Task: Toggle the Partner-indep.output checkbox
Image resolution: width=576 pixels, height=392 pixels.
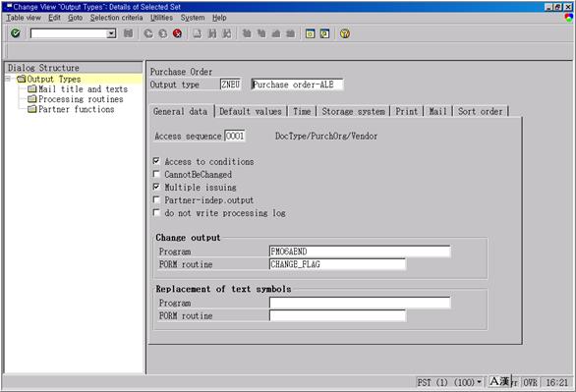Action: point(156,199)
